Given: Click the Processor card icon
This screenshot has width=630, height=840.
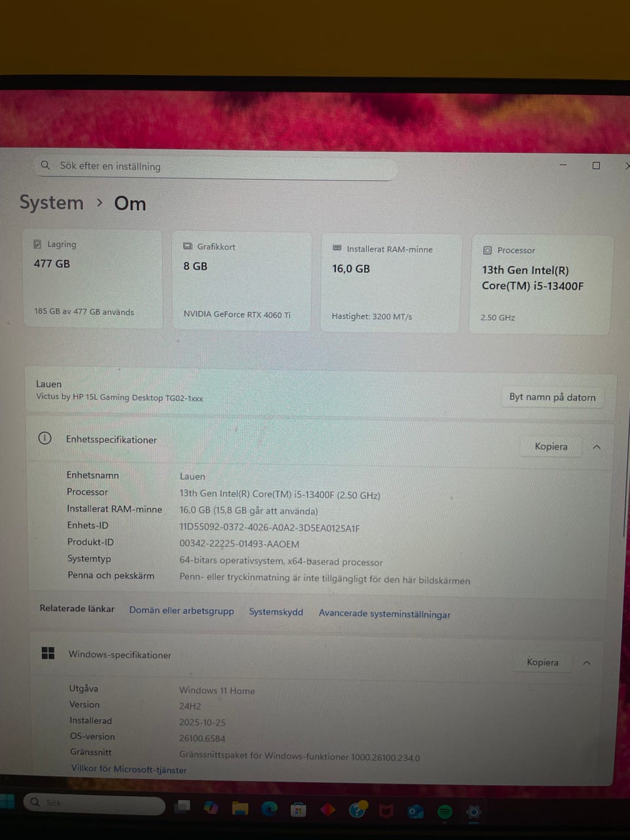Looking at the screenshot, I should coord(488,250).
